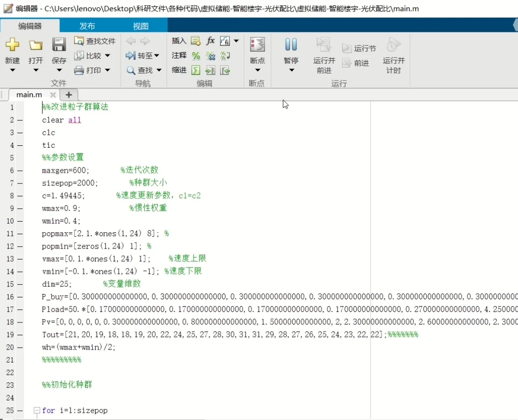The image size is (518, 420).
Task: Insert a function with the fx icon
Action: (x=210, y=41)
